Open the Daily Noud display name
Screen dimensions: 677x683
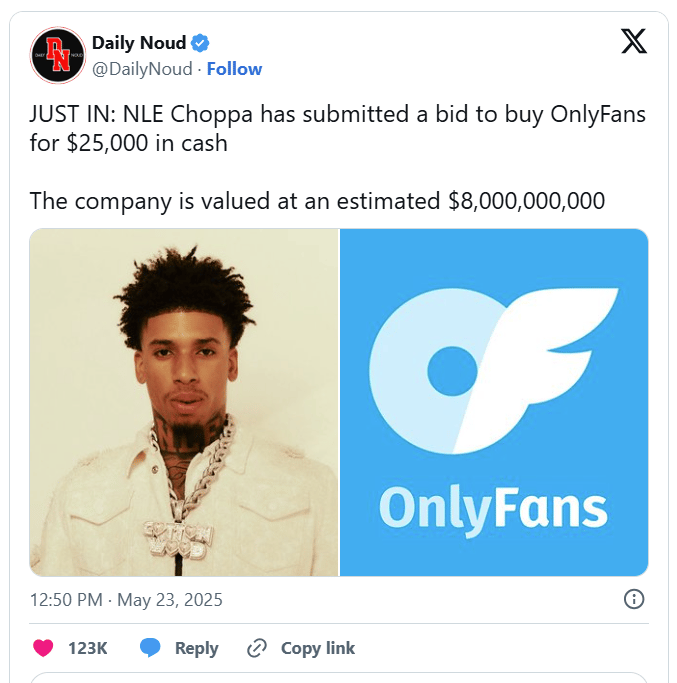tap(139, 43)
